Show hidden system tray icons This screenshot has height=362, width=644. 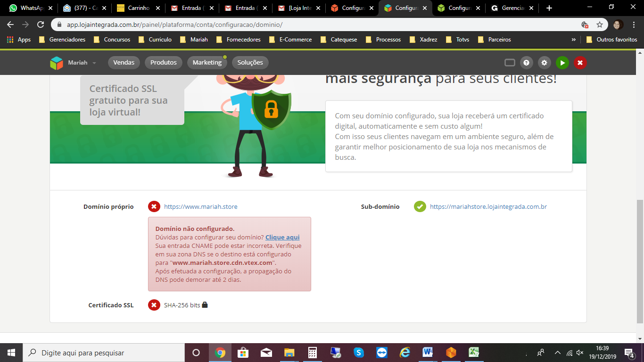558,353
